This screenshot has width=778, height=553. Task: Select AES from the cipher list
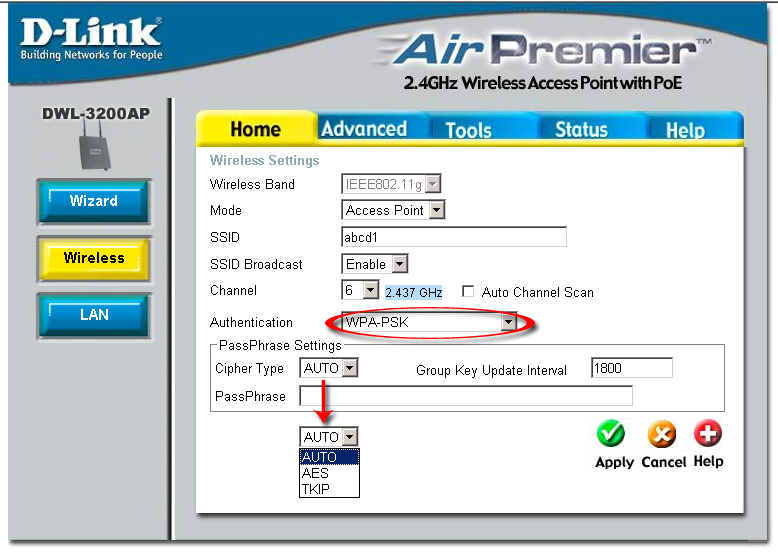pyautogui.click(x=329, y=473)
